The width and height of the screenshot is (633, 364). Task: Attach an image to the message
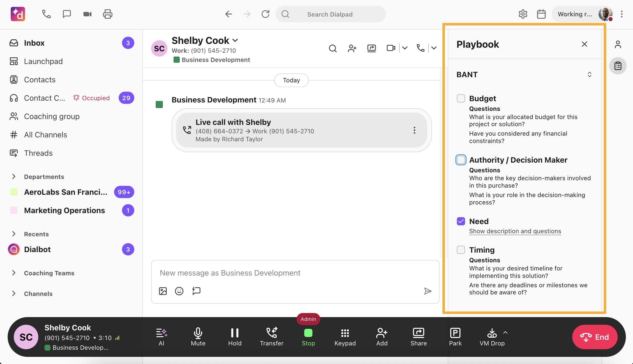[163, 291]
